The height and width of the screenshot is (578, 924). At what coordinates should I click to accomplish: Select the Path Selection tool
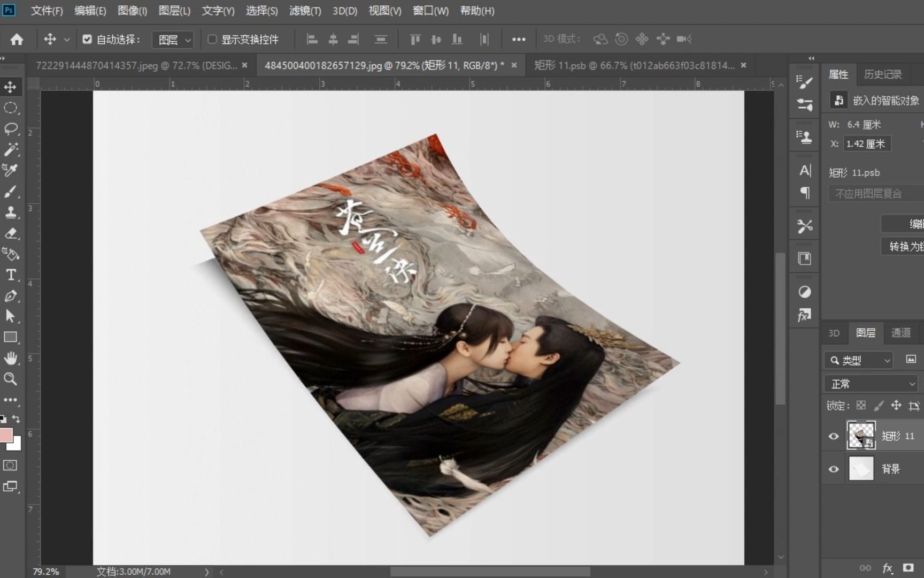pos(10,316)
